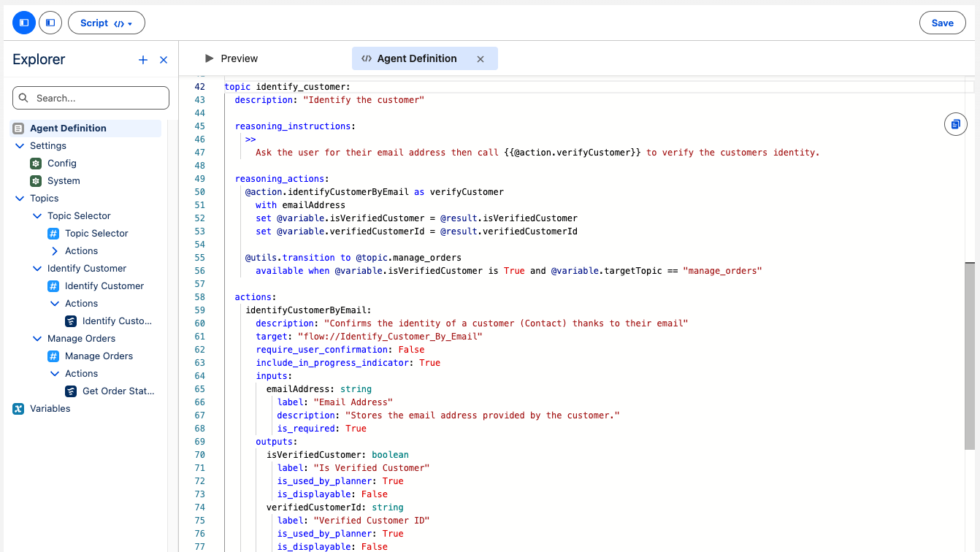Toggle the filled left-panel layout button
Viewport: 980px width, 552px height.
coord(23,23)
